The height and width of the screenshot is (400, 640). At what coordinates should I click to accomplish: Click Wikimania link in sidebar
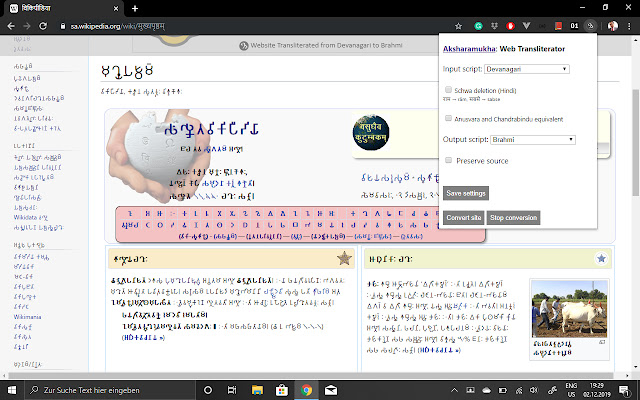point(27,317)
